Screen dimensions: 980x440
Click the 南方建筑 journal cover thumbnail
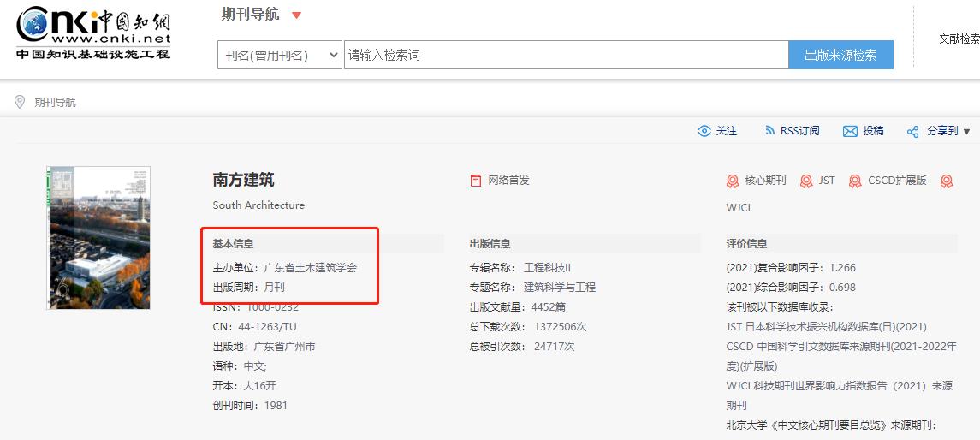[98, 237]
